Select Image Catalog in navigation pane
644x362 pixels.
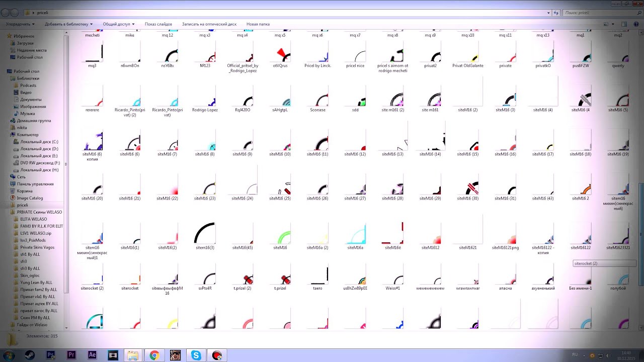(x=26, y=198)
